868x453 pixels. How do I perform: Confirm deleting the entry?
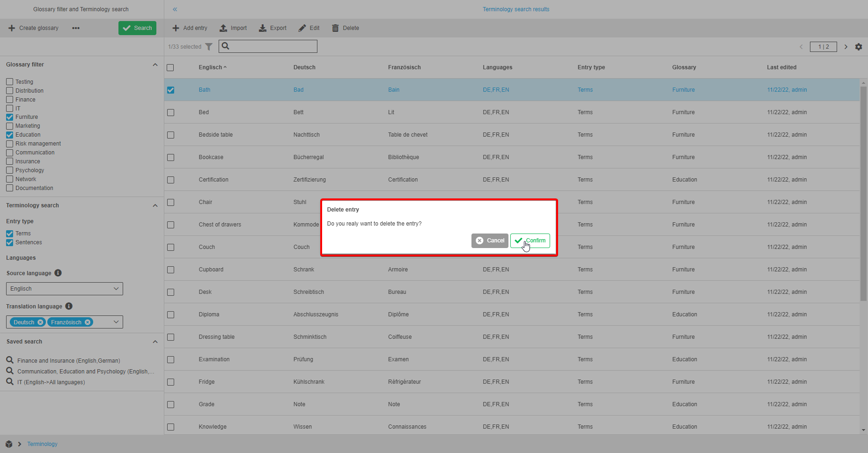530,241
